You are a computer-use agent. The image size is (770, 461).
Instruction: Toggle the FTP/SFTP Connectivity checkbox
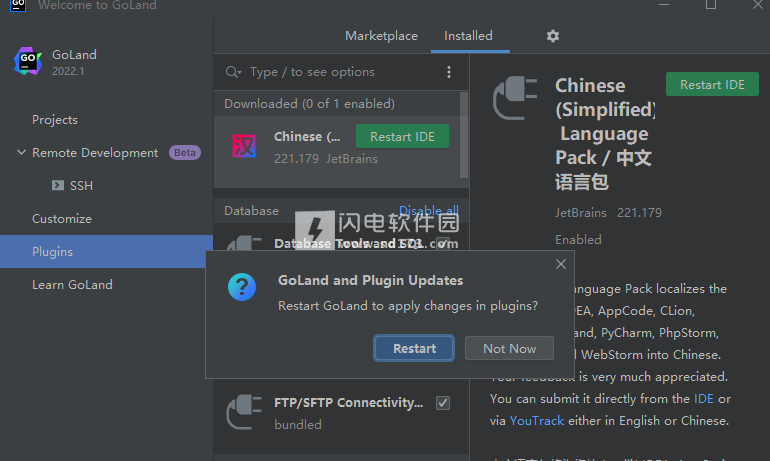(x=443, y=403)
